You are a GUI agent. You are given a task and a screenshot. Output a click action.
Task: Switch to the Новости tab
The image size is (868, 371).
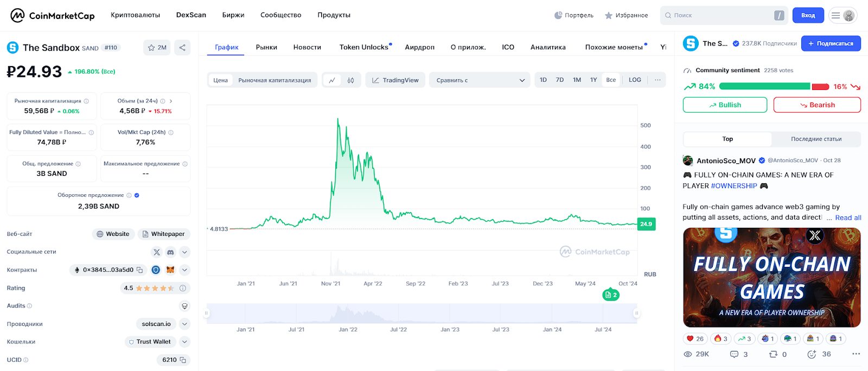[307, 47]
